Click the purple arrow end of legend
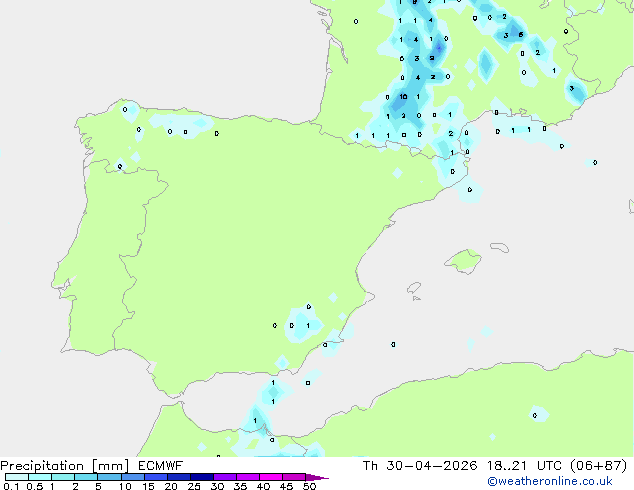634x490 pixels. pyautogui.click(x=317, y=477)
